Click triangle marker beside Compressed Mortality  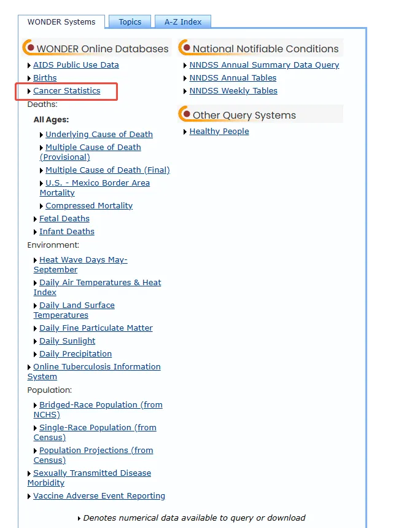click(42, 207)
